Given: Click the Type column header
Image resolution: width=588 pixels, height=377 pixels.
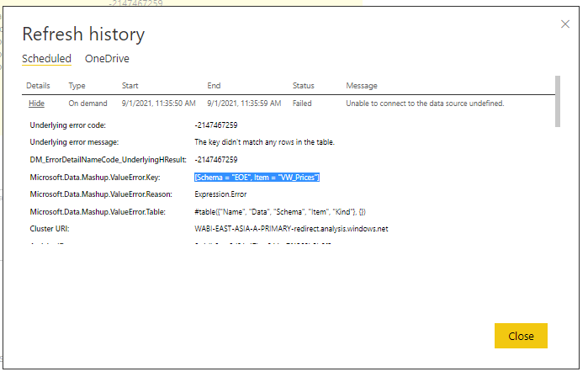Looking at the screenshot, I should pos(77,86).
